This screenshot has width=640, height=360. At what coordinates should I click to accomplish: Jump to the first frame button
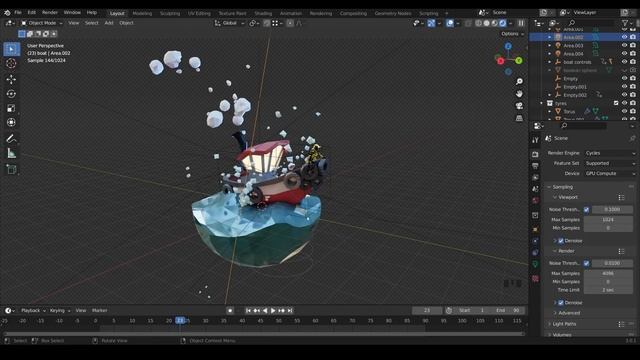(x=248, y=311)
